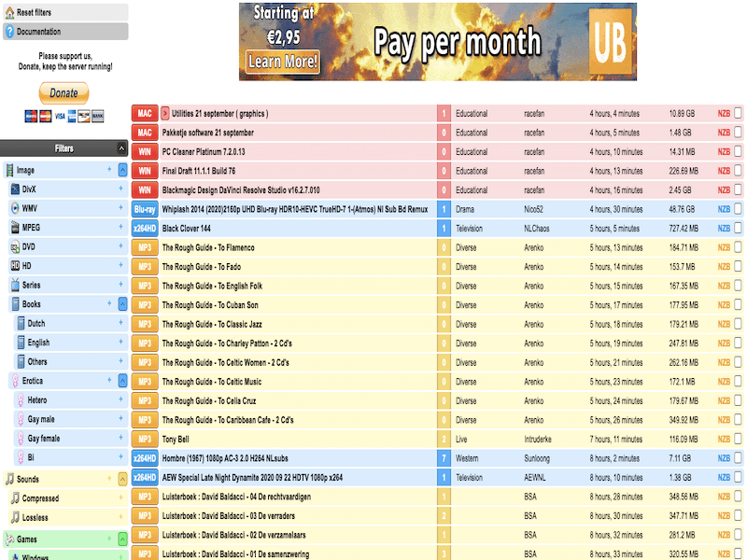
Task: Collapse the Books filter category
Action: coord(121,304)
